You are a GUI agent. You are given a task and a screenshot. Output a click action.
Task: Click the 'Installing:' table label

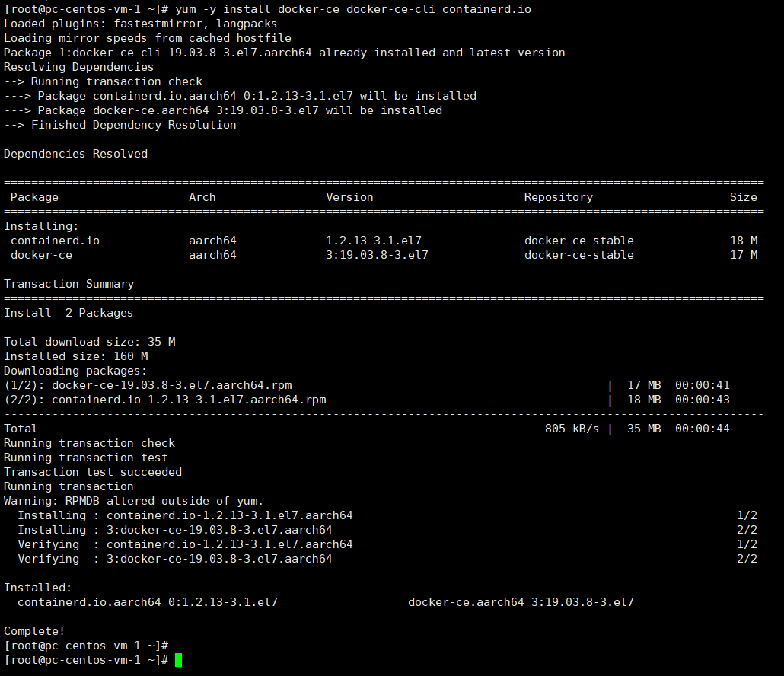42,227
